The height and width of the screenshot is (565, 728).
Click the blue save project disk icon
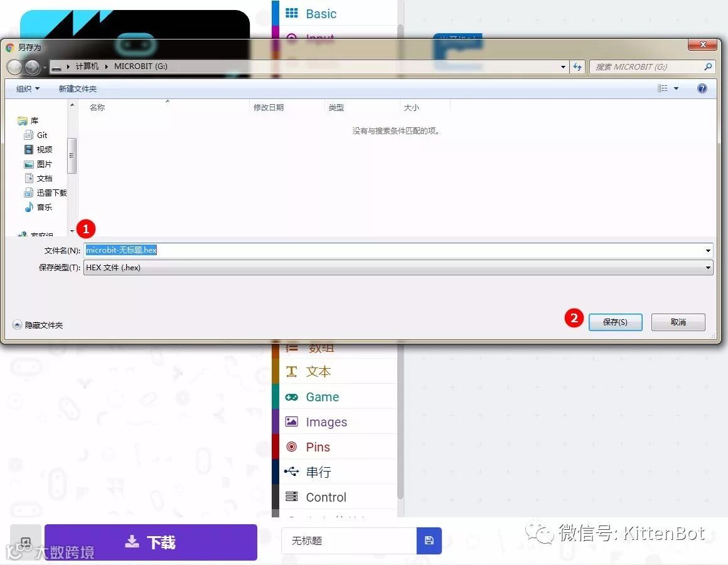[x=429, y=541]
